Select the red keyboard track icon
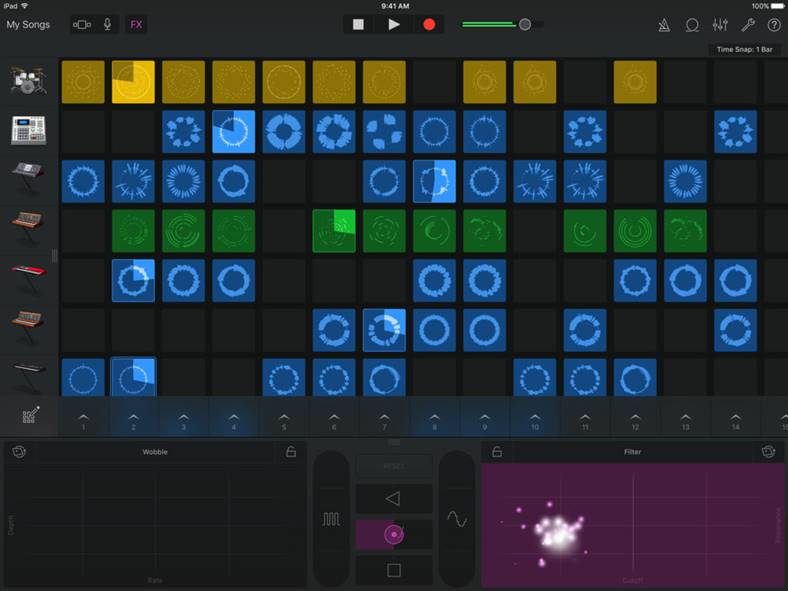788x591 pixels. (x=28, y=276)
